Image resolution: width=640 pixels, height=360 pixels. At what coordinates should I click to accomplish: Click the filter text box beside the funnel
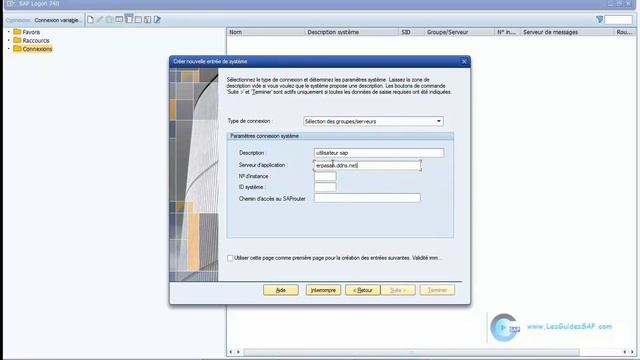point(618,20)
